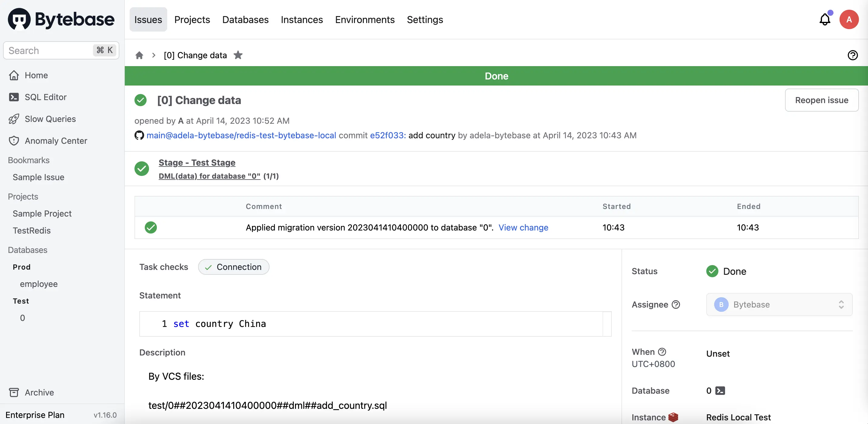The width and height of the screenshot is (868, 424).
Task: Open the Archive at sidebar bottom
Action: coord(39,392)
